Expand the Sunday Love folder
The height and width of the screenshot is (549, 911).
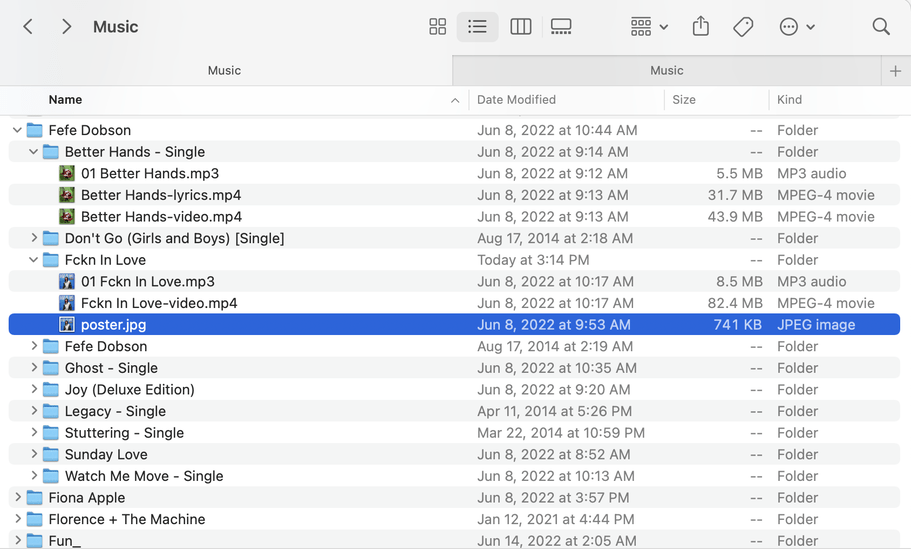pos(33,454)
